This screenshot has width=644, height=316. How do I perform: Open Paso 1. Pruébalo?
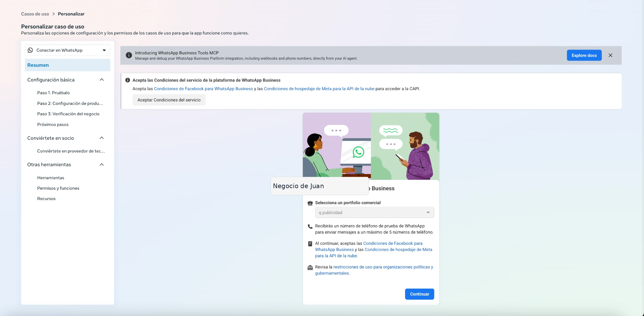53,93
